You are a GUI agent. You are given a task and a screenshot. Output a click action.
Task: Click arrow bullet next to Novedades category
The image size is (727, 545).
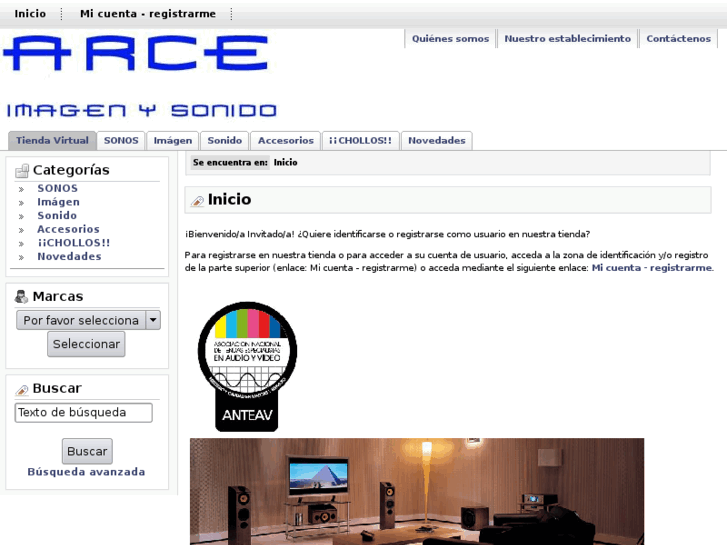pos(21,257)
